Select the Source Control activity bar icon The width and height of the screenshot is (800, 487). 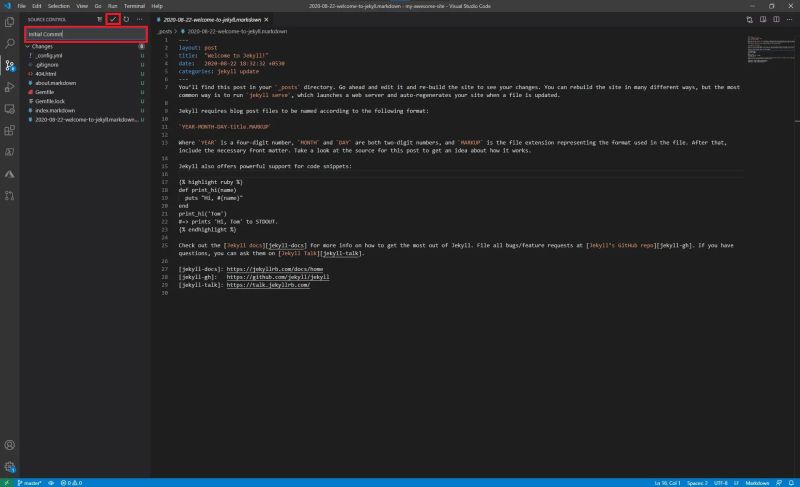(10, 65)
